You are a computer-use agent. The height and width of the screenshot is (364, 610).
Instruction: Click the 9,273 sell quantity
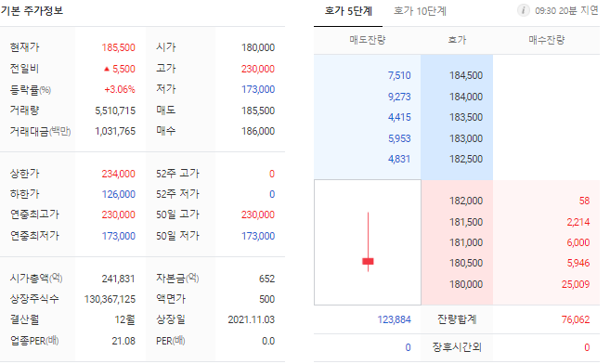tap(399, 97)
